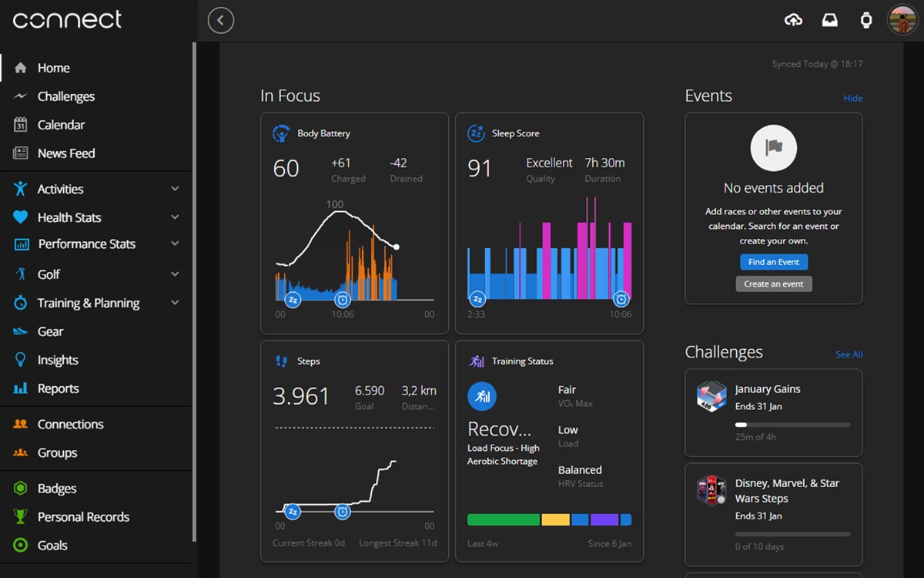Image resolution: width=924 pixels, height=578 pixels.
Task: Click the cloud upload icon
Action: click(x=793, y=21)
